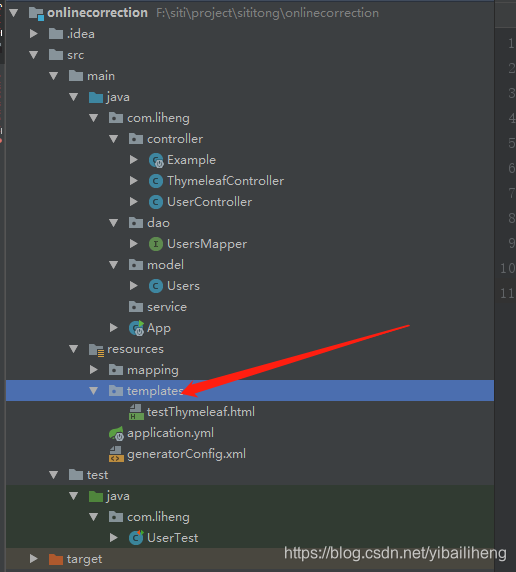The image size is (516, 572).
Task: Click the main folder icon
Action: (76, 76)
